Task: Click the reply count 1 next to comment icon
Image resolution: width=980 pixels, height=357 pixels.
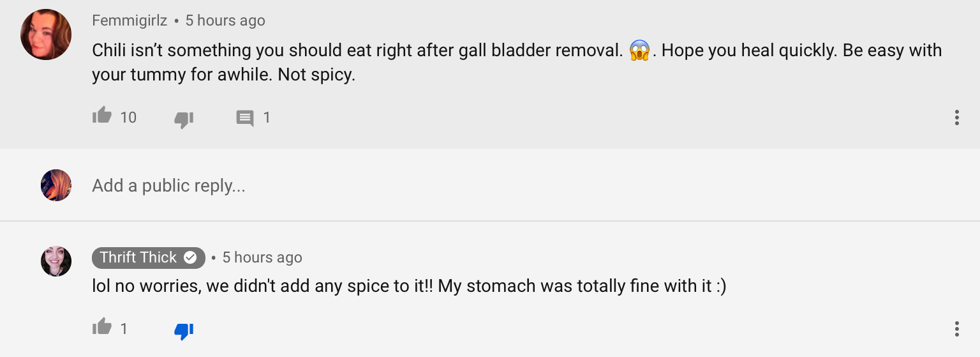Action: pos(267,118)
